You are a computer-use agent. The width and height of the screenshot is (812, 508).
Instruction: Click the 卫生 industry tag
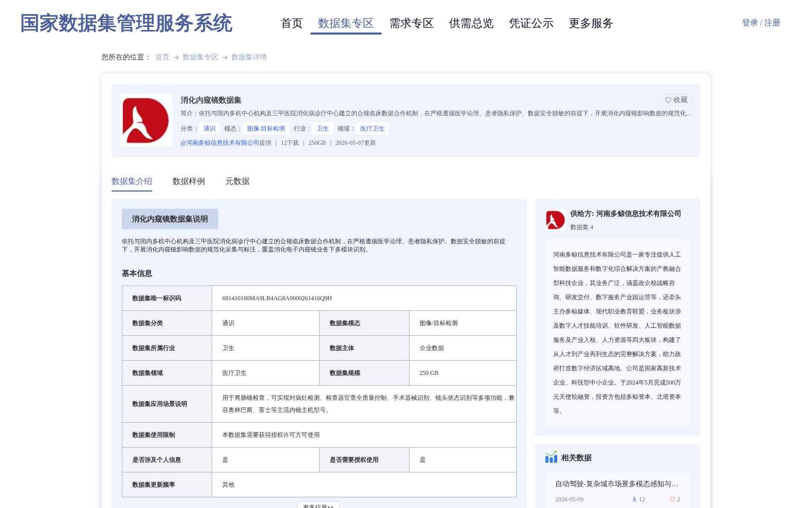tap(323, 129)
